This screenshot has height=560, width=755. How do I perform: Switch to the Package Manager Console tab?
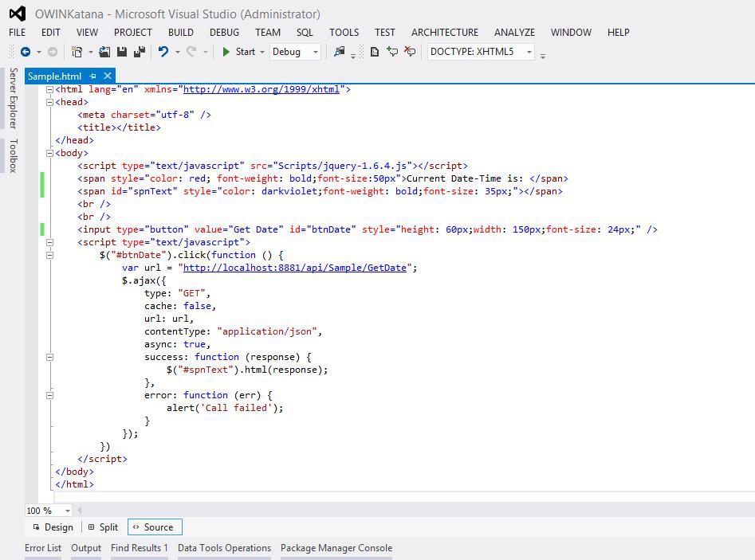(x=336, y=548)
